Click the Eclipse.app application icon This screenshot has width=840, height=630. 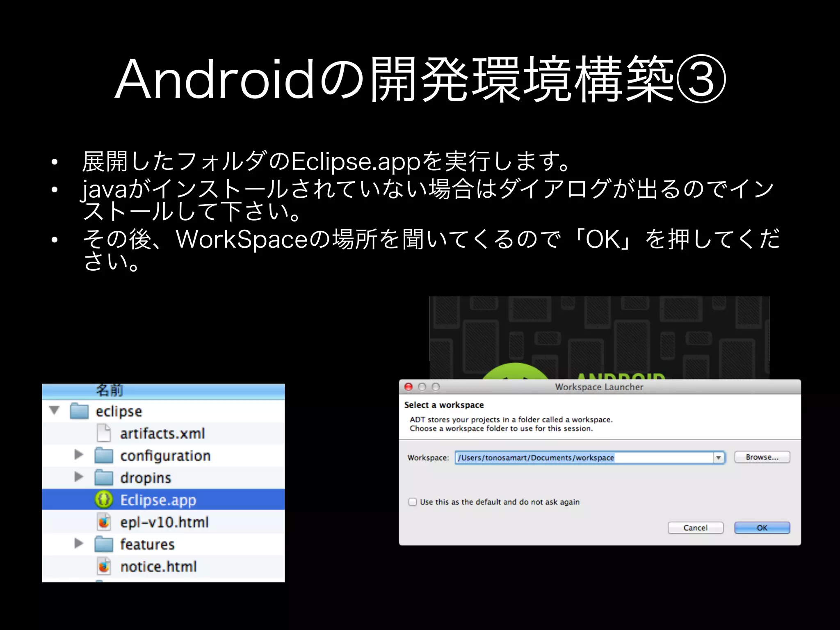[x=104, y=500]
